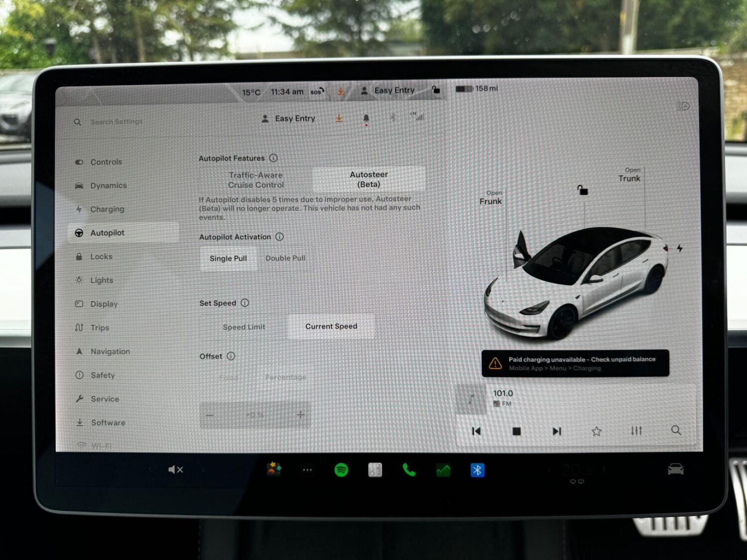
Task: Open the Easy Entry profile in the settings header
Action: [288, 118]
